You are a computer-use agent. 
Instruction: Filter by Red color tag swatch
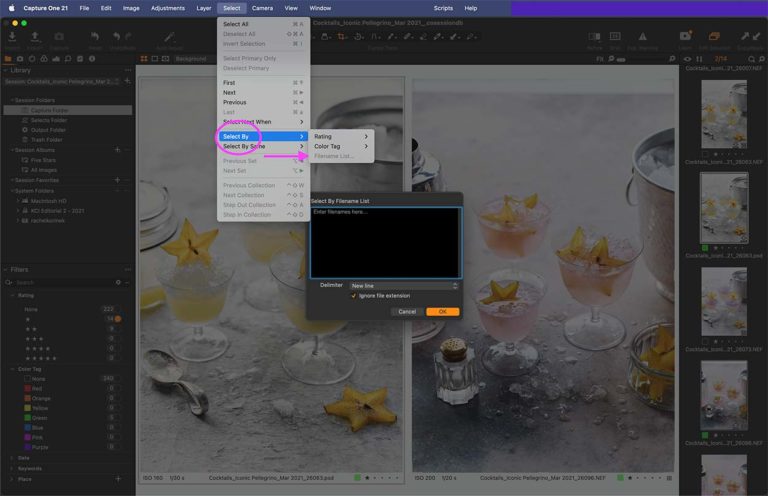click(28, 388)
